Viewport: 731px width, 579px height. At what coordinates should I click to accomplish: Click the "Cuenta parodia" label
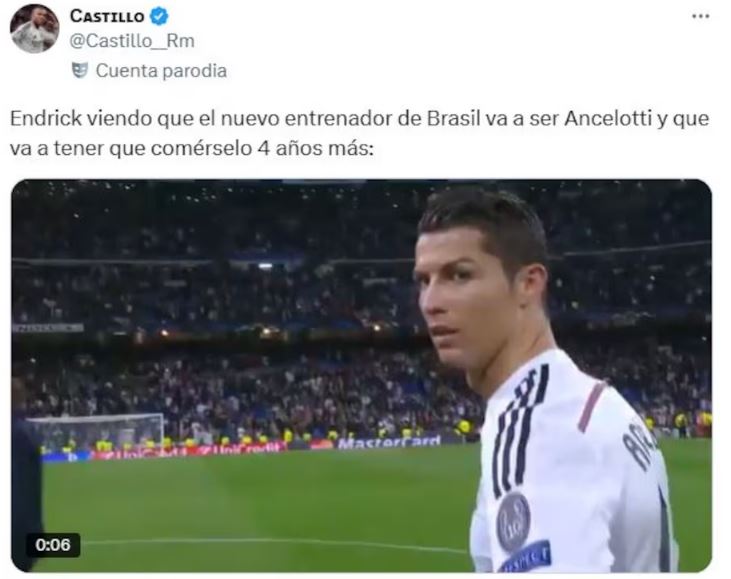(161, 71)
